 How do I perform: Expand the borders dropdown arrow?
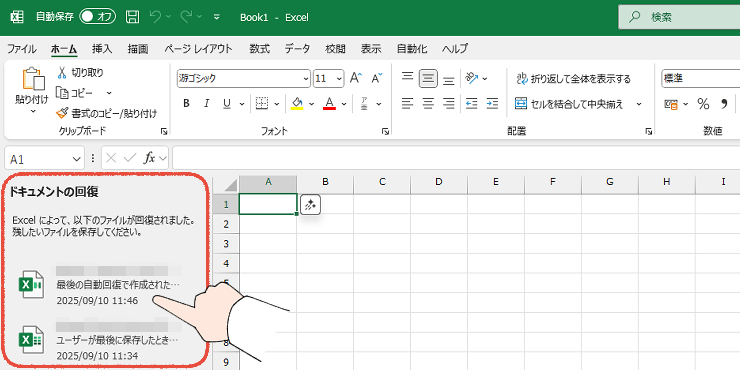point(277,103)
